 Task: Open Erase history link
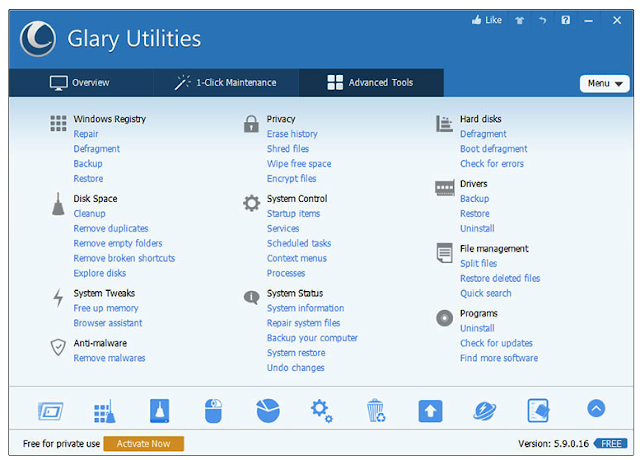(292, 134)
